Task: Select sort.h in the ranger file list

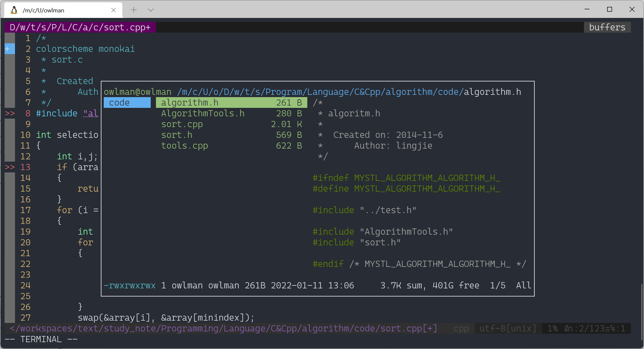Action: [x=232, y=135]
